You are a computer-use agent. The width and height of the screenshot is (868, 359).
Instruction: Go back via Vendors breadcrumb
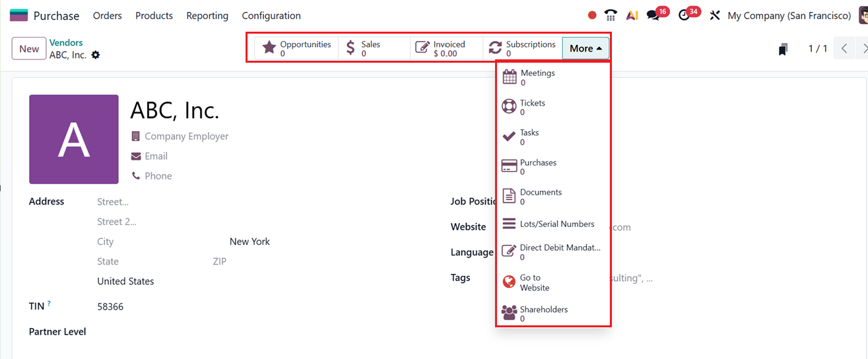coord(66,43)
